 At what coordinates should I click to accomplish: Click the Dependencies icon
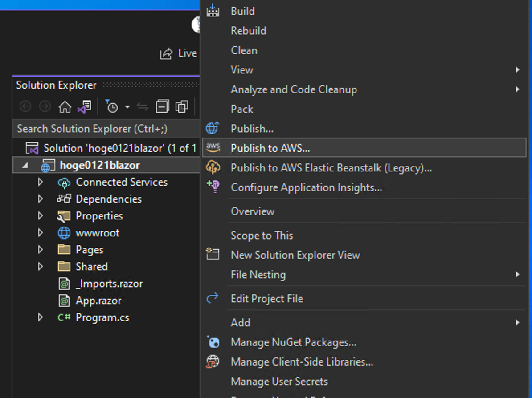tap(64, 199)
